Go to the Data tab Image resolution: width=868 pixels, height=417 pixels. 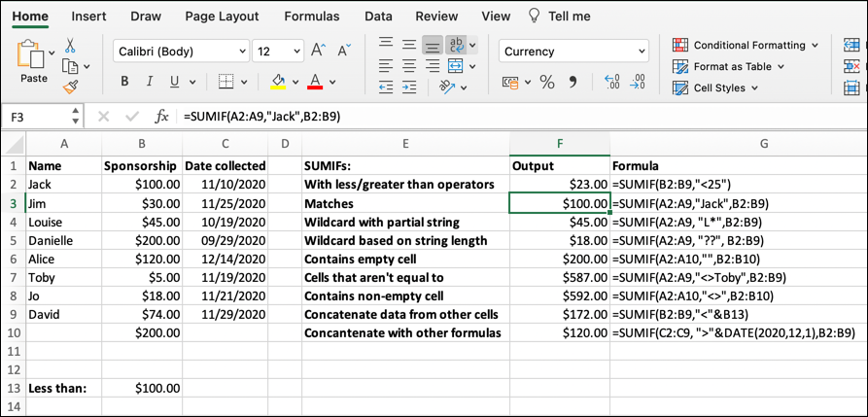click(x=379, y=17)
